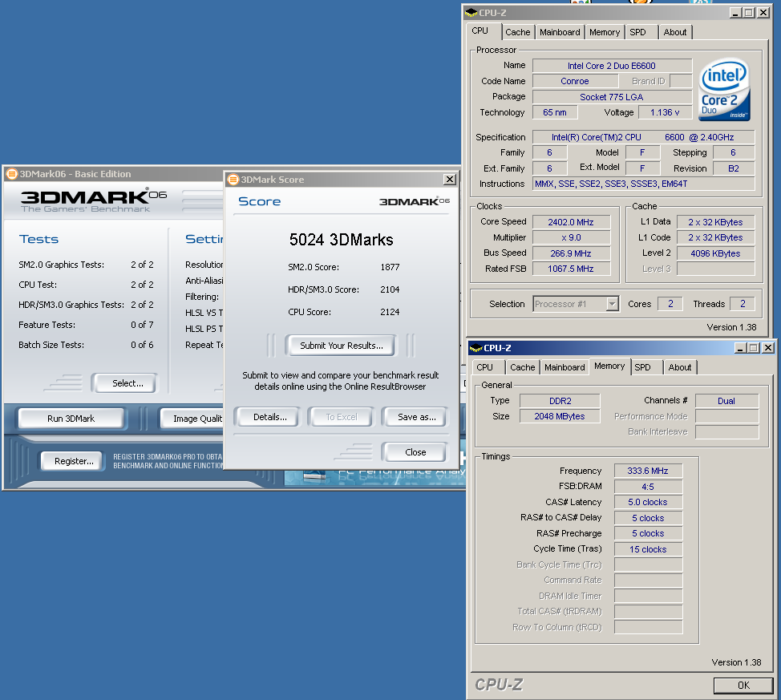Switch to Mainboard tab in top CPU-Z
781x700 pixels.
(560, 32)
